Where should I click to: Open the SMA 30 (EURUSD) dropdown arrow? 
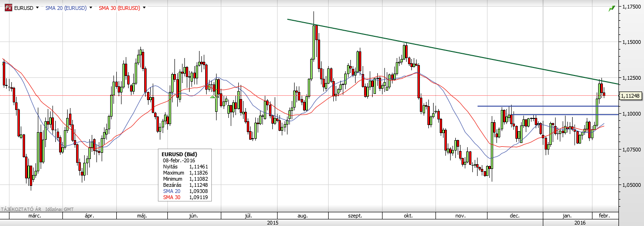(x=144, y=8)
